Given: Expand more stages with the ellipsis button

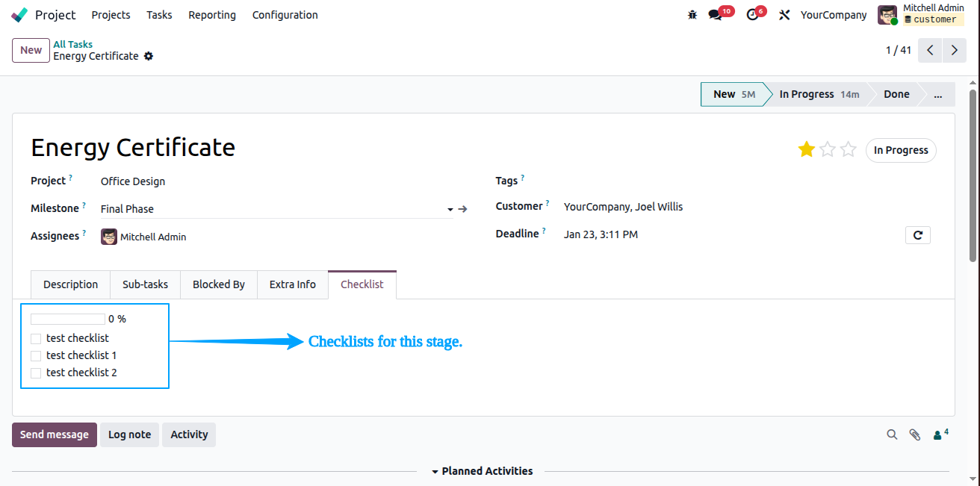Looking at the screenshot, I should pyautogui.click(x=938, y=94).
